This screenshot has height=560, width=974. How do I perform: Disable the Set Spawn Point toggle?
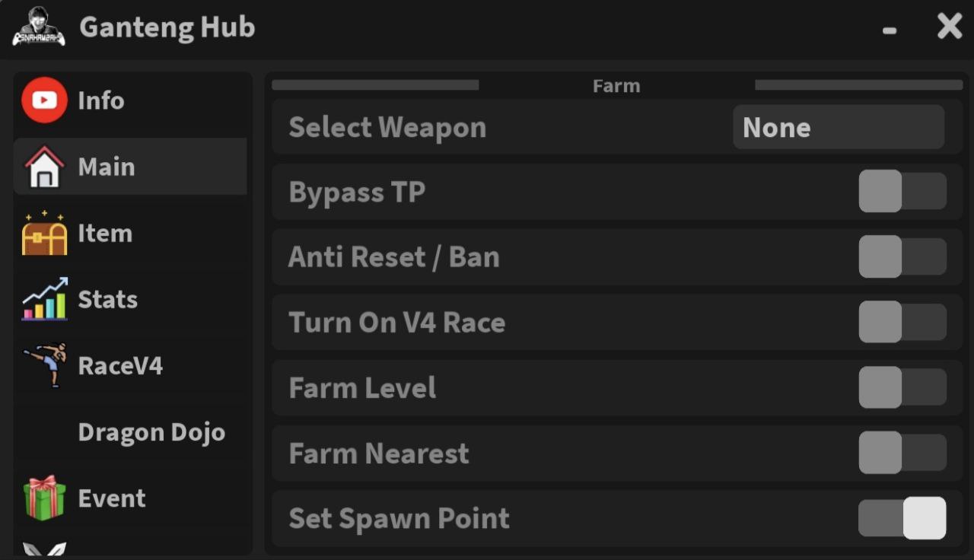(902, 518)
